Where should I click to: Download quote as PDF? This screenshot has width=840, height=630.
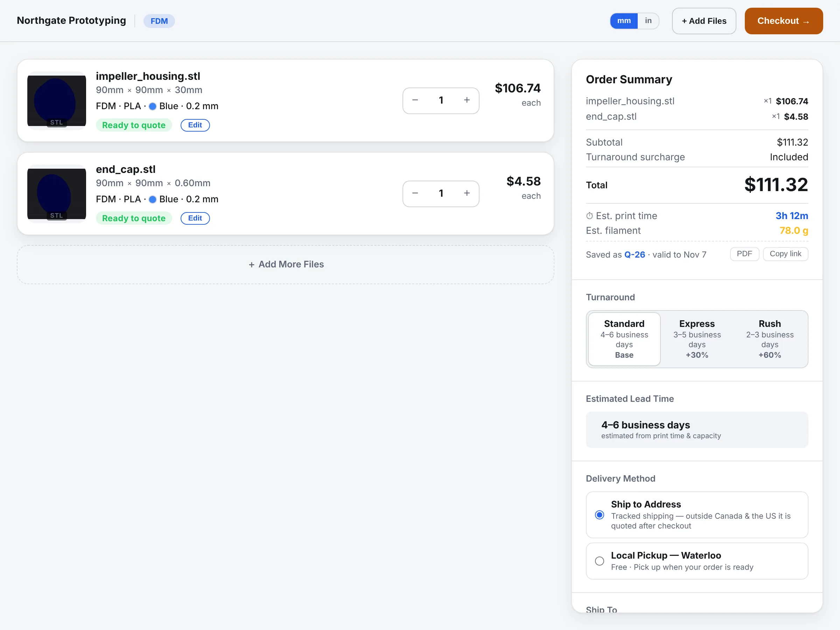point(744,254)
